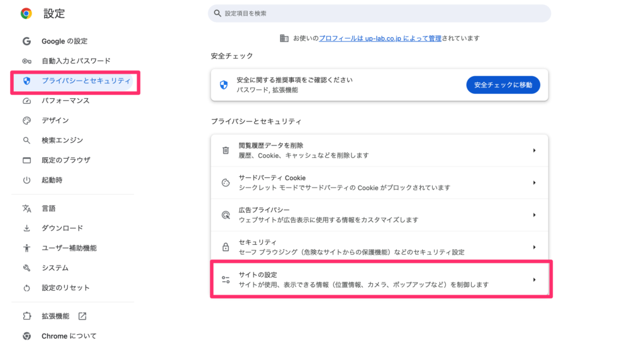Open 検索エンジン settings
Viewport: 644px width, 343px height.
click(62, 140)
